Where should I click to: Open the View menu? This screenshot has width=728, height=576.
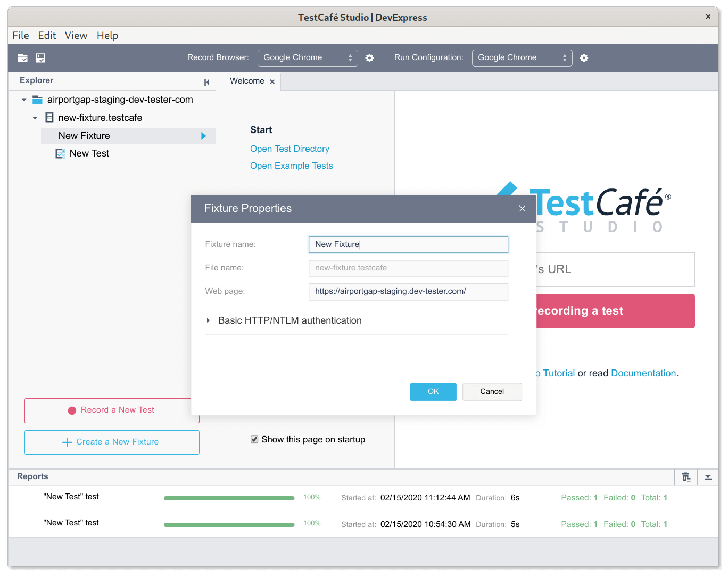pyautogui.click(x=76, y=36)
